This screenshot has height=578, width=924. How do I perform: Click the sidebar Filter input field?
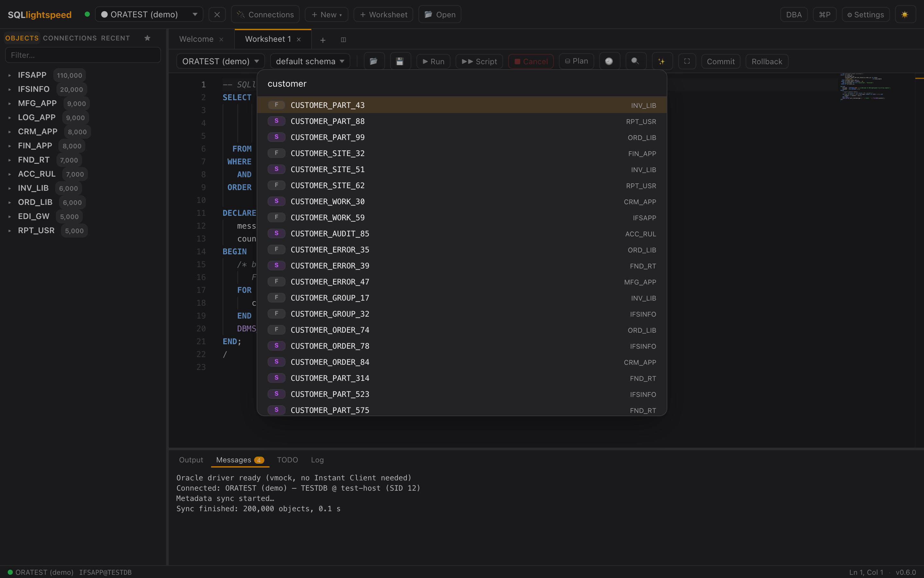[83, 55]
